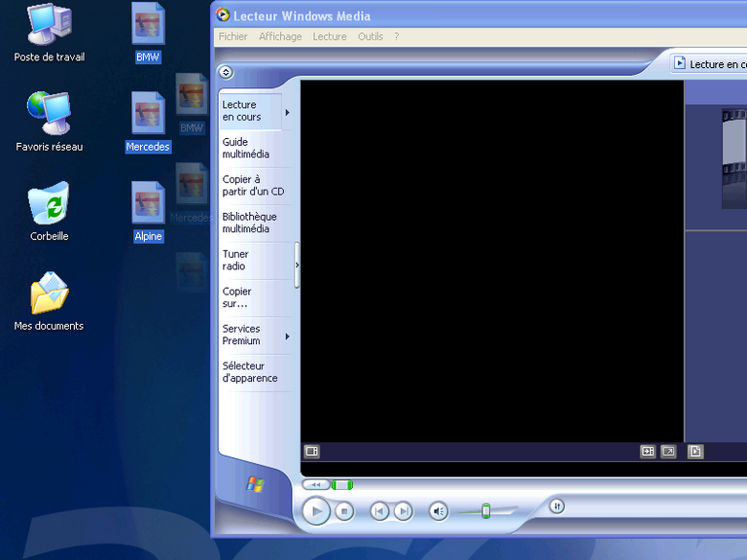Collapse the taskbar panel handle
This screenshot has width=747, height=560.
(297, 264)
